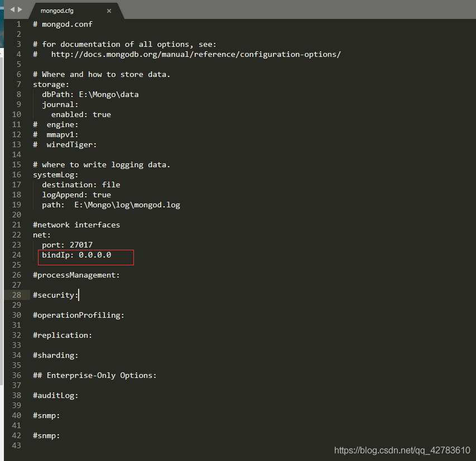Click the storage: section header
Screen dimensions: 476x461
pyautogui.click(x=51, y=84)
